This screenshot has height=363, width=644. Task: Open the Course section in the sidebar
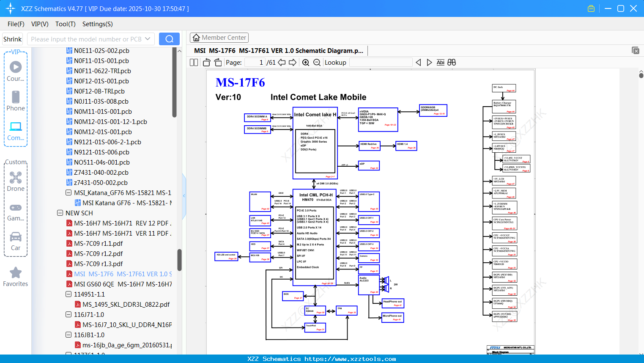[16, 71]
